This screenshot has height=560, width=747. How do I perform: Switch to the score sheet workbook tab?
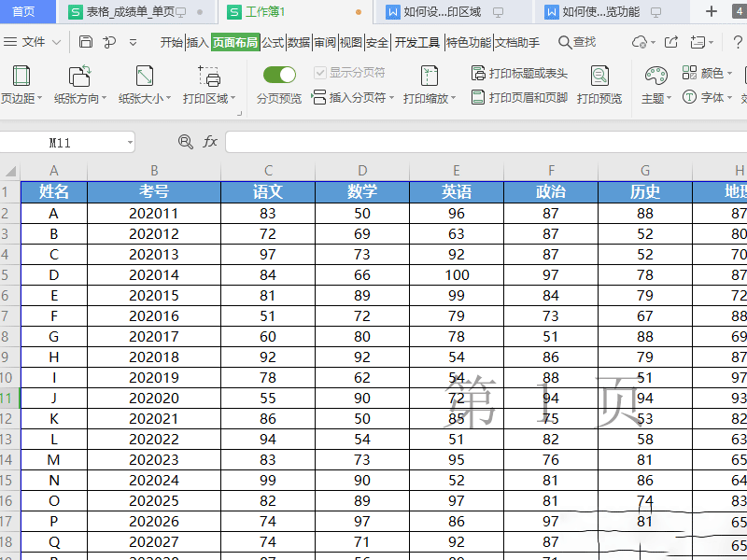(136, 12)
